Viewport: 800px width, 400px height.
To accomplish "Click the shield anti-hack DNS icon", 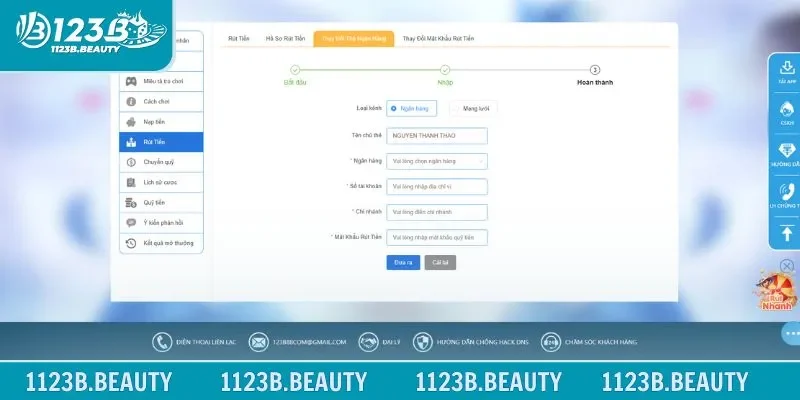I will 424,342.
